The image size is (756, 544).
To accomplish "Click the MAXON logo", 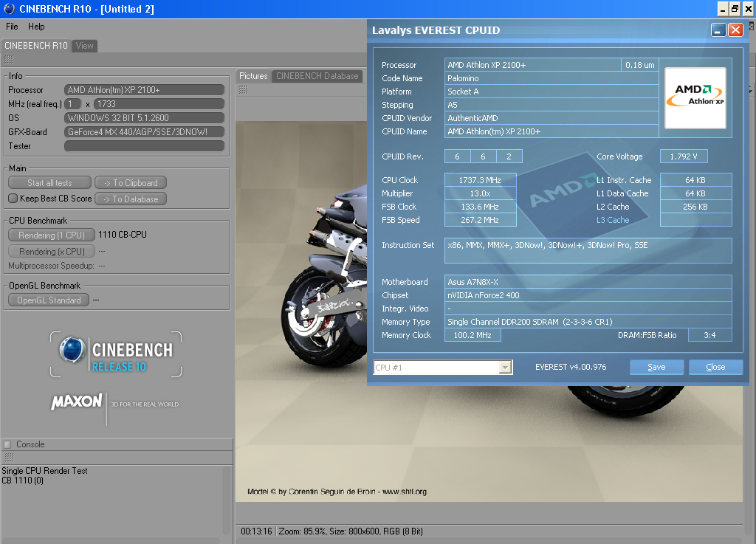I will (x=76, y=402).
